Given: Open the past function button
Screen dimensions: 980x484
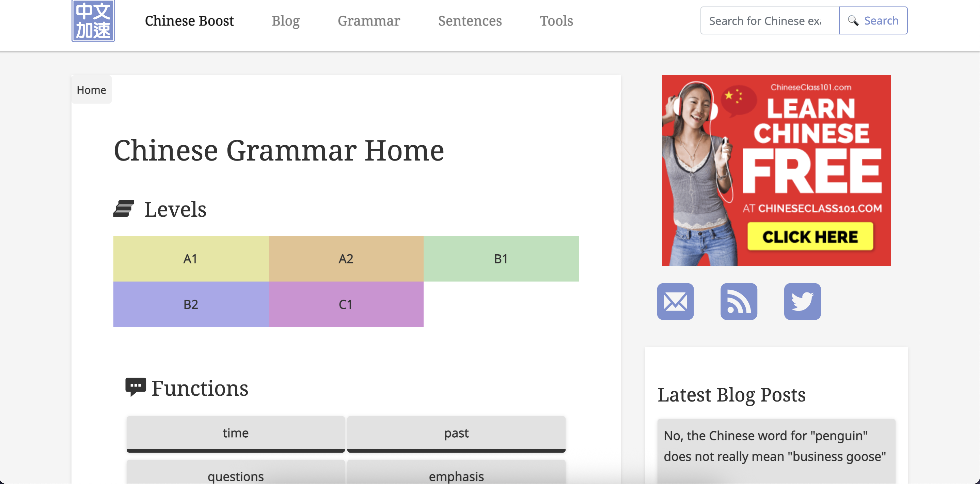Looking at the screenshot, I should click(x=456, y=434).
